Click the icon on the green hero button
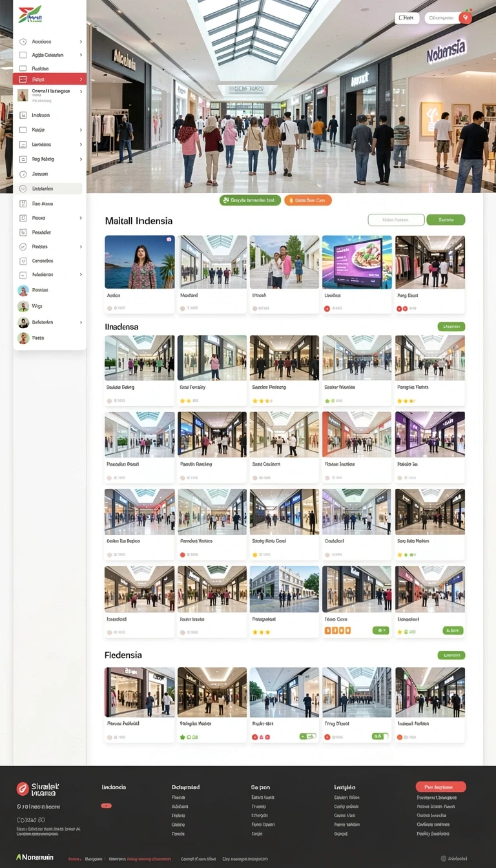Image resolution: width=496 pixels, height=868 pixels. [x=225, y=200]
